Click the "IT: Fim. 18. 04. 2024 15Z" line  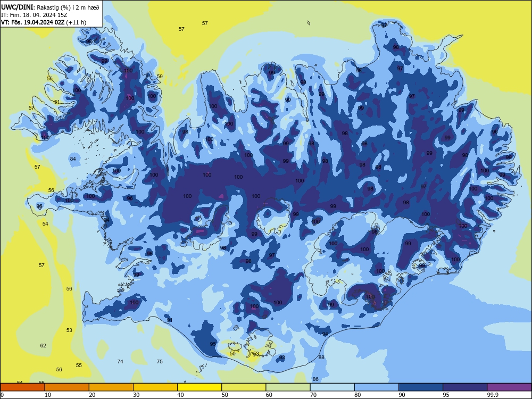[x=34, y=15]
